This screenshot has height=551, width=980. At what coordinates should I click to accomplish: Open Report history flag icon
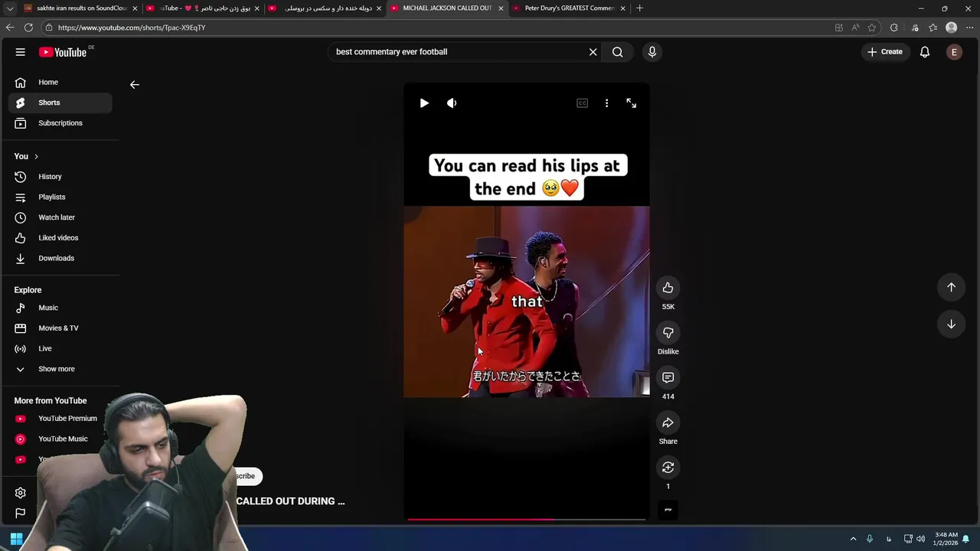pyautogui.click(x=21, y=513)
